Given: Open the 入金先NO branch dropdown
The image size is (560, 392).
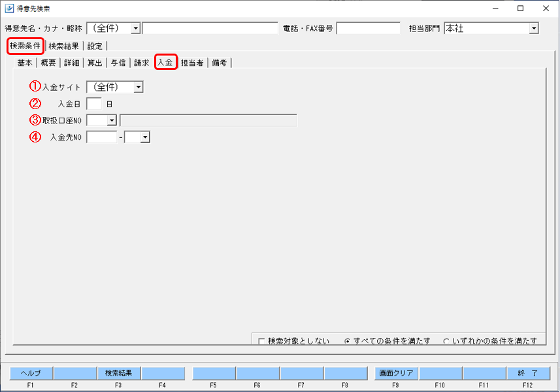Looking at the screenshot, I should tap(145, 137).
